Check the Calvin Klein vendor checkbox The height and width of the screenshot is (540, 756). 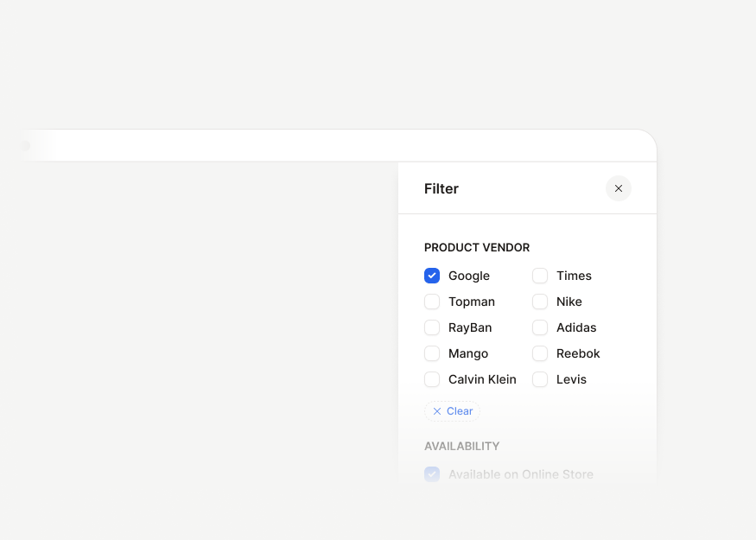(x=432, y=379)
